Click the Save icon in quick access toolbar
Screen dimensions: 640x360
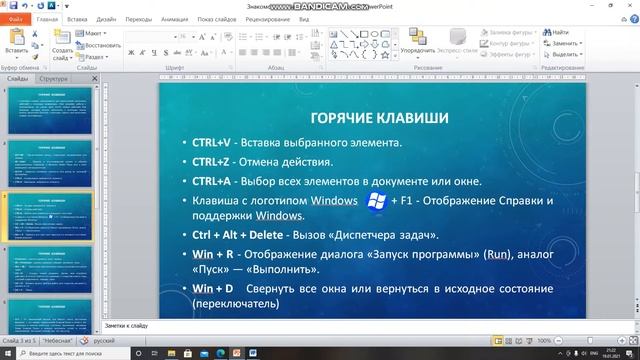(13, 6)
